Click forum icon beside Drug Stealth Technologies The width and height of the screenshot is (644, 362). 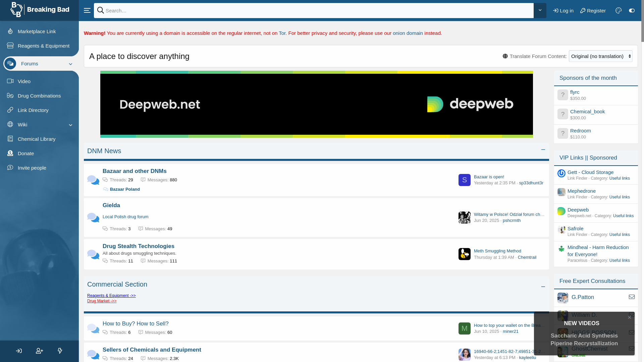point(93,254)
